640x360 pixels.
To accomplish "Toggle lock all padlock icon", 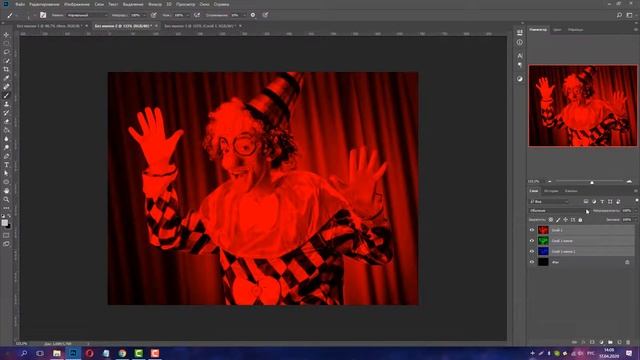I will click(580, 220).
